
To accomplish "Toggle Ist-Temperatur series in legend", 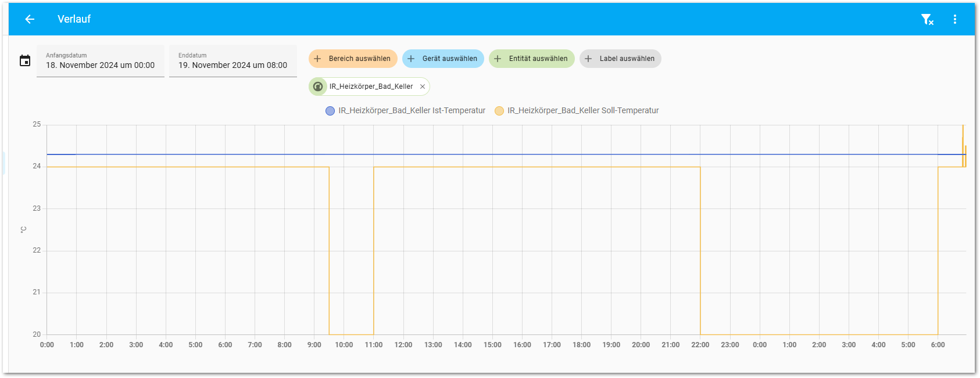I will click(x=412, y=110).
